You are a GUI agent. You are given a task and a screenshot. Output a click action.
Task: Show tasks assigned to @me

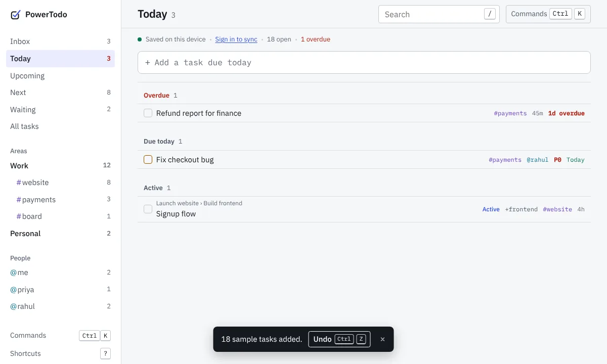pos(60,272)
